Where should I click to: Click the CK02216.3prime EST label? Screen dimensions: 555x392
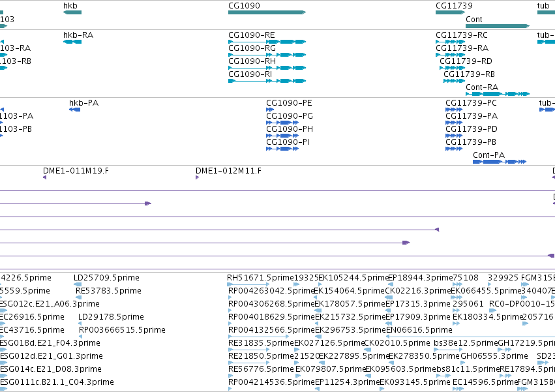[417, 291]
